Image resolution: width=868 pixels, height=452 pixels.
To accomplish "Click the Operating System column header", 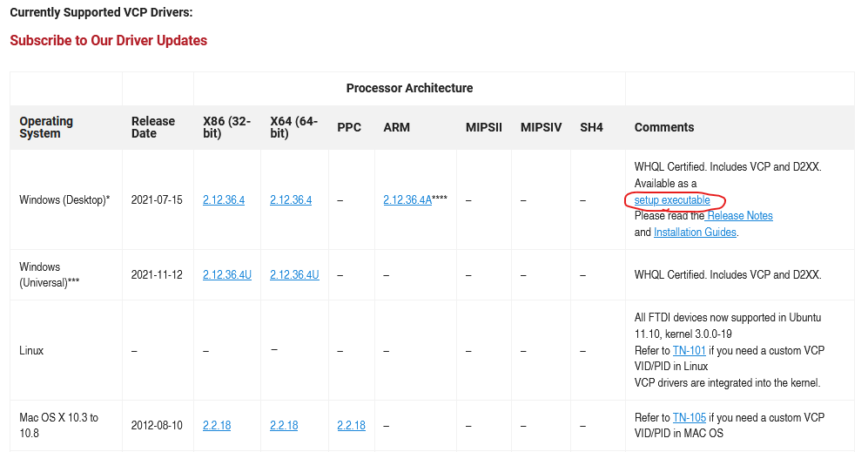I will coord(46,127).
